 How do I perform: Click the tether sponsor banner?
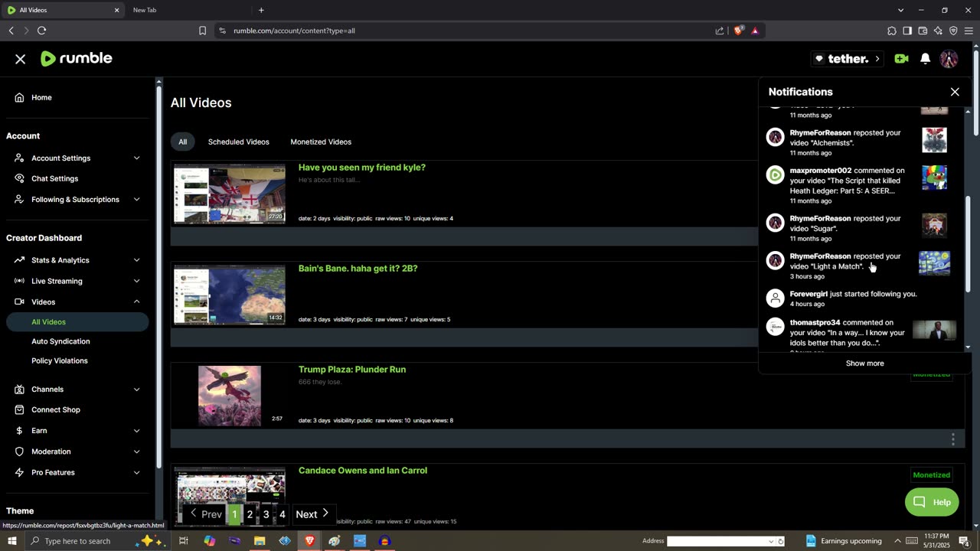coord(848,59)
